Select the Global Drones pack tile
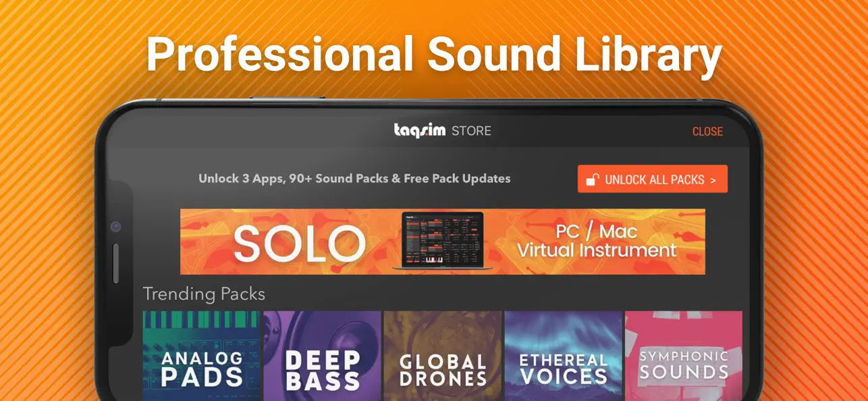Viewport: 868px width, 401px height. click(443, 356)
